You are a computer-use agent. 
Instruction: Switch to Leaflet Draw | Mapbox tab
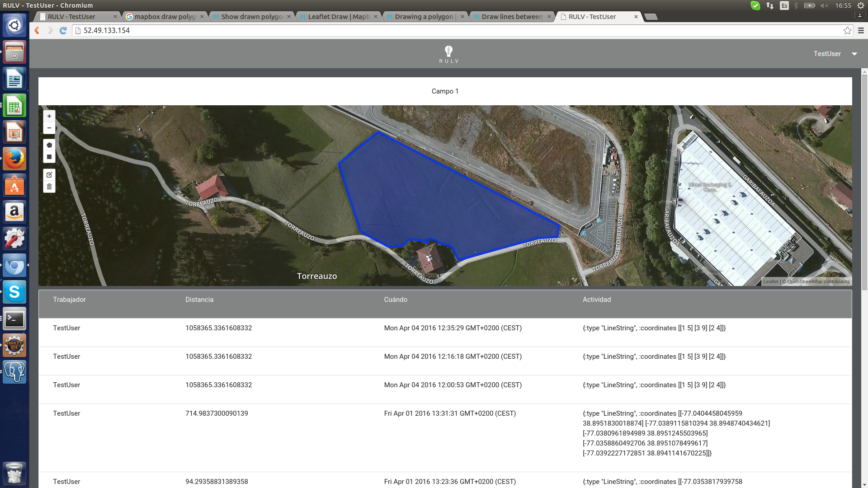[x=339, y=17]
